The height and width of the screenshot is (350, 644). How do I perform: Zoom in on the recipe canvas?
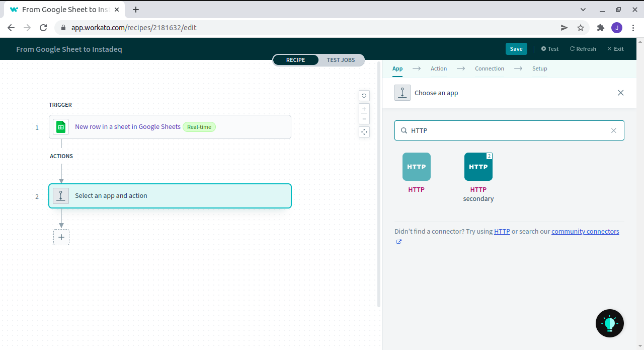364,108
